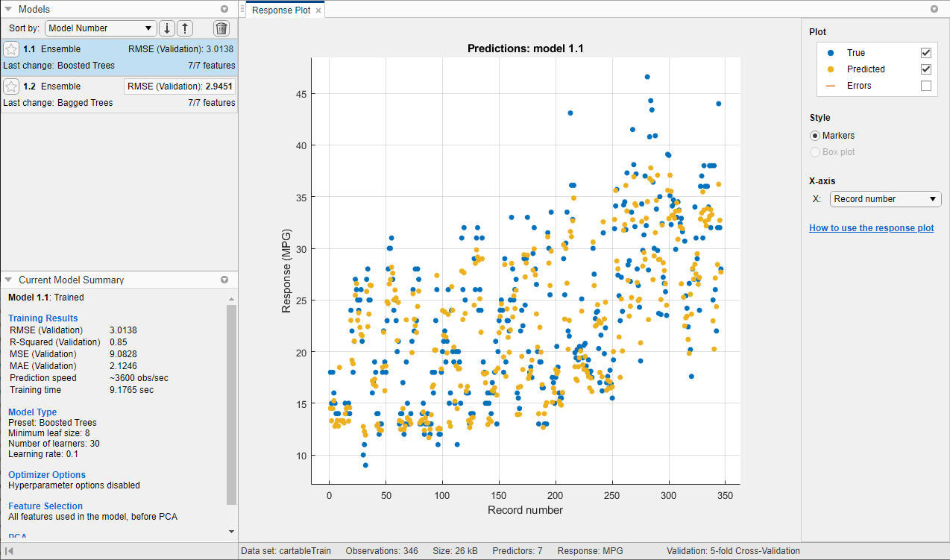The width and height of the screenshot is (950, 560).
Task: Open the Response Plot panel settings gear
Action: 934,9
